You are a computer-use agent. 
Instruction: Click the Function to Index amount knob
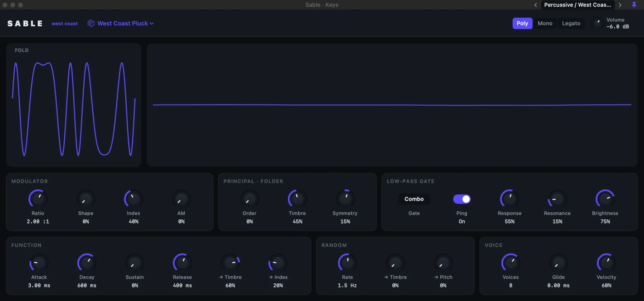point(278,263)
